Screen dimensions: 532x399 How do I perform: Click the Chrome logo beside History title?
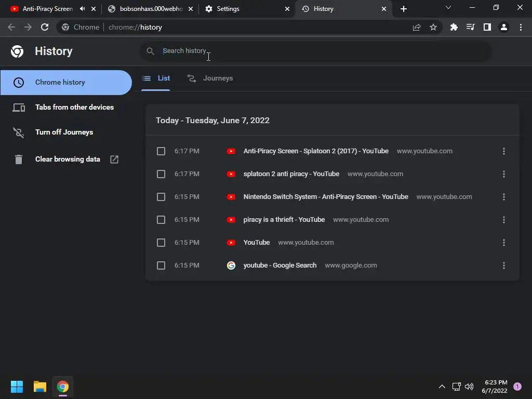pos(17,51)
